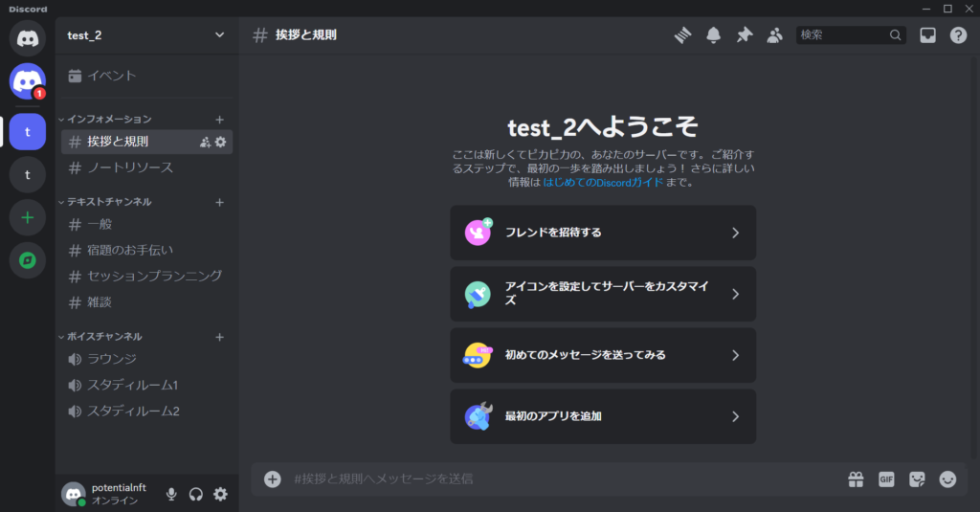980x512 pixels.
Task: Open the threads icon in channel header
Action: pyautogui.click(x=682, y=35)
